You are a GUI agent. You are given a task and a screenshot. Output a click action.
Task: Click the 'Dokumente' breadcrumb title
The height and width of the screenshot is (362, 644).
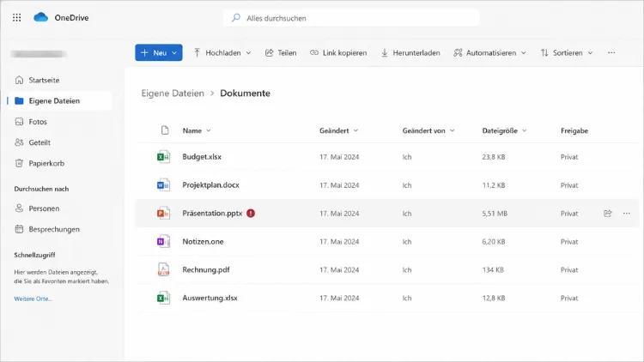[x=246, y=94]
